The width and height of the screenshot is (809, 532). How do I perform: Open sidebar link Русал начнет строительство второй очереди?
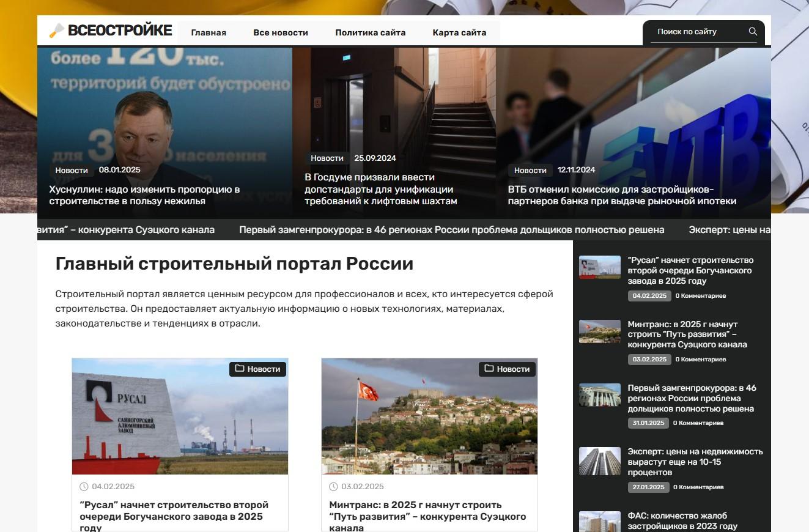point(690,270)
